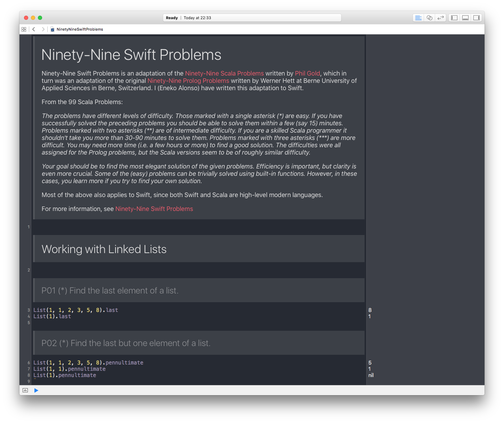The image size is (504, 423).
Task: Select the Standard editor button
Action: pos(418,18)
